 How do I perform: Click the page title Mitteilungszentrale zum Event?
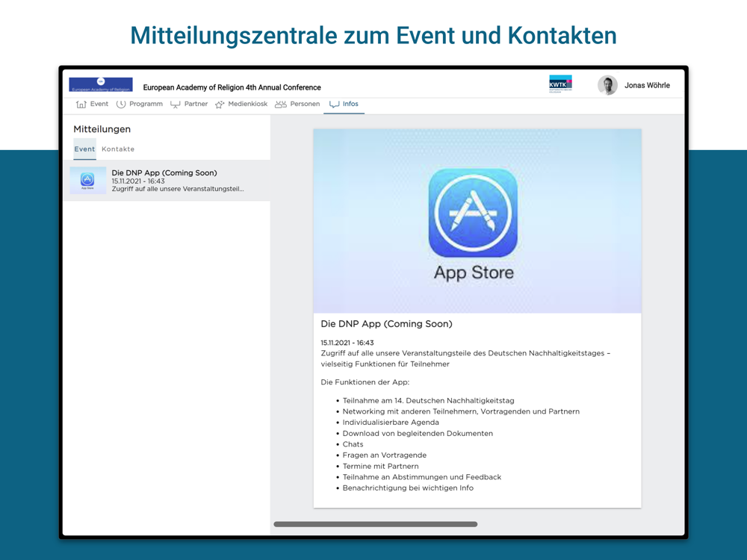373,35
